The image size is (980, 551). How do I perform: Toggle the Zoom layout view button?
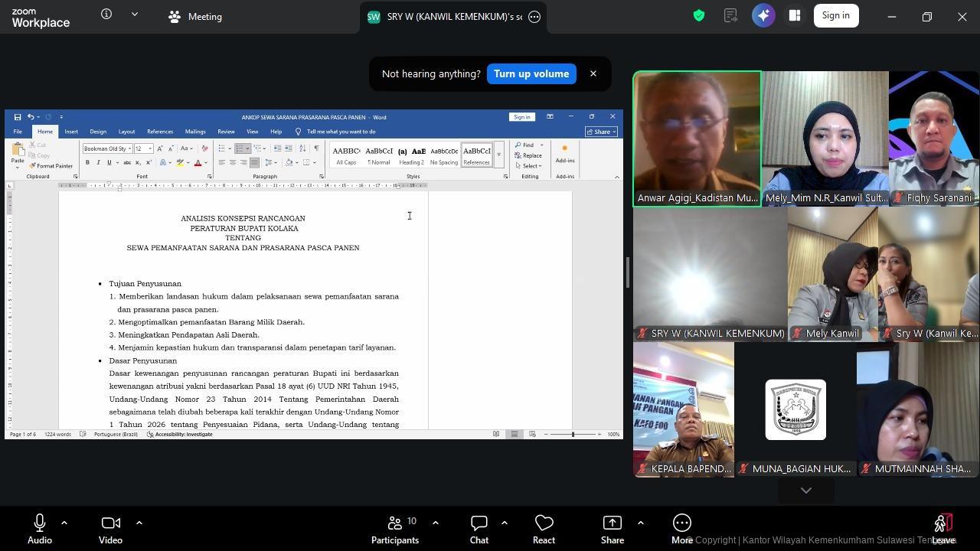(795, 16)
